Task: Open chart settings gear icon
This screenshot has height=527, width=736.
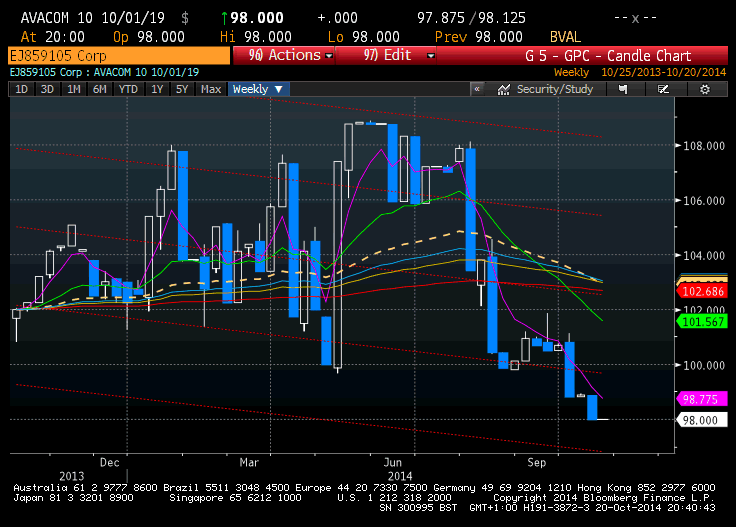Action: click(705, 89)
